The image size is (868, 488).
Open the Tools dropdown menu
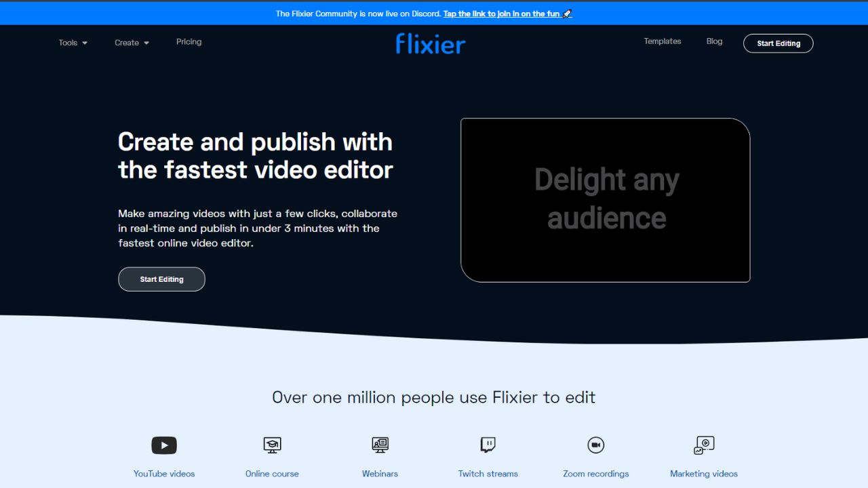(x=72, y=42)
